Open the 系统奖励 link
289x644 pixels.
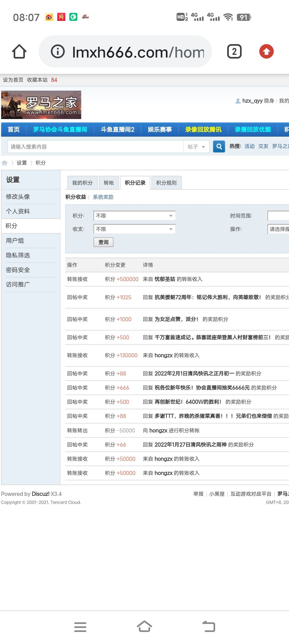coord(103,197)
